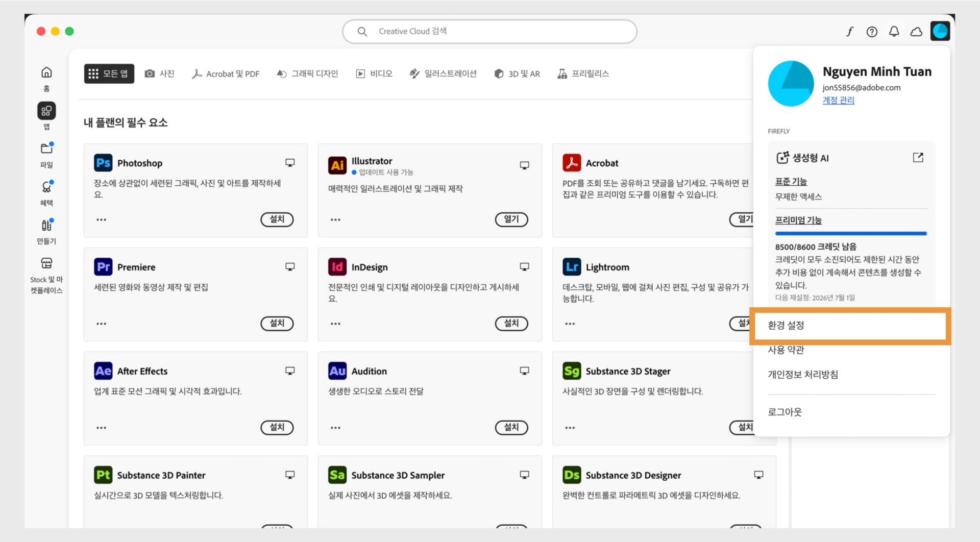
Task: Click the Premiere app icon
Action: click(x=103, y=267)
